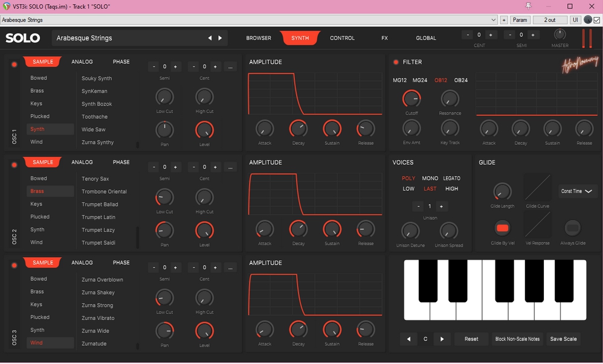Increase global SEMI with plus
The height and width of the screenshot is (364, 603).
(533, 35)
